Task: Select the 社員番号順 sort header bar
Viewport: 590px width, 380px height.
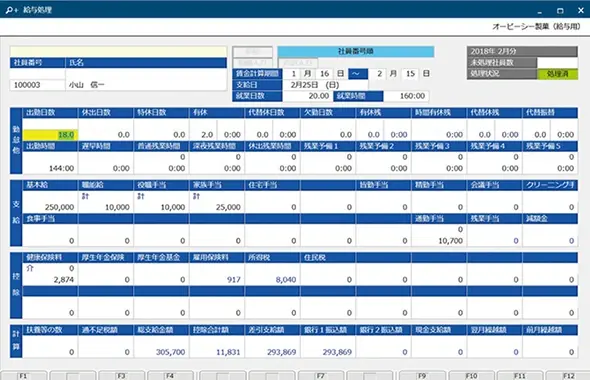Action: pyautogui.click(x=356, y=52)
